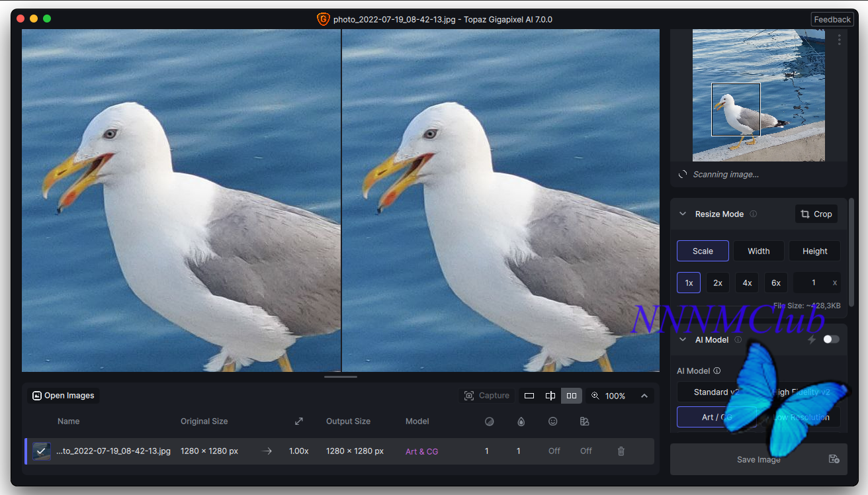
Task: Click Resize Mode info icon
Action: pyautogui.click(x=753, y=214)
